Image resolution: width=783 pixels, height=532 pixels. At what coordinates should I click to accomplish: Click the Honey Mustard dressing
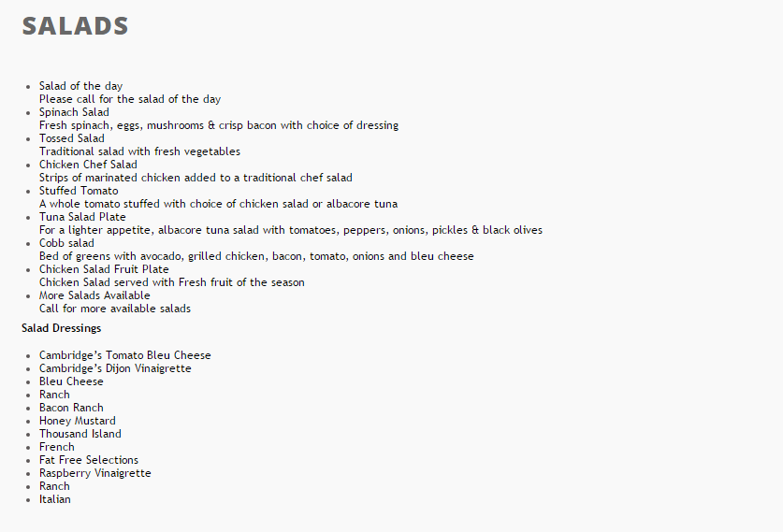point(78,421)
